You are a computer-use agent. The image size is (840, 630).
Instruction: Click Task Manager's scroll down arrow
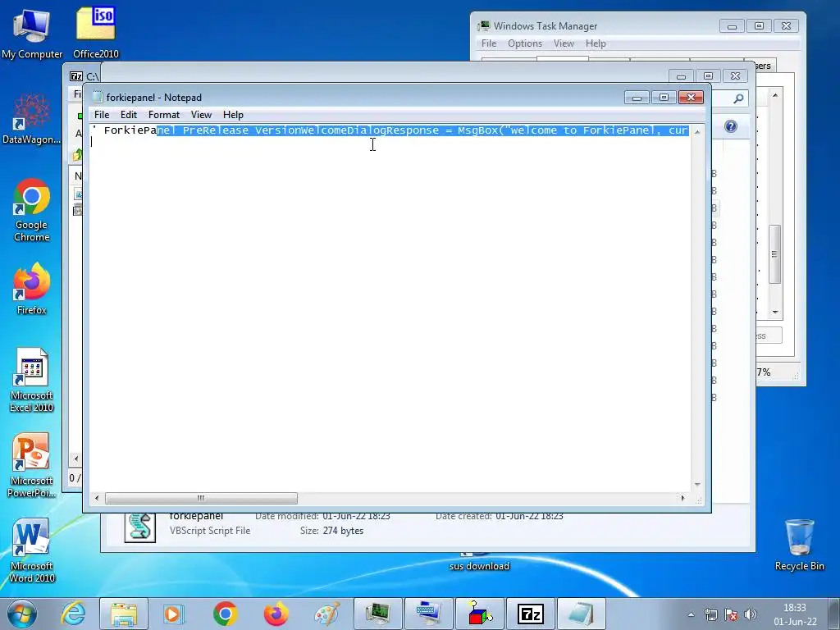click(x=774, y=312)
